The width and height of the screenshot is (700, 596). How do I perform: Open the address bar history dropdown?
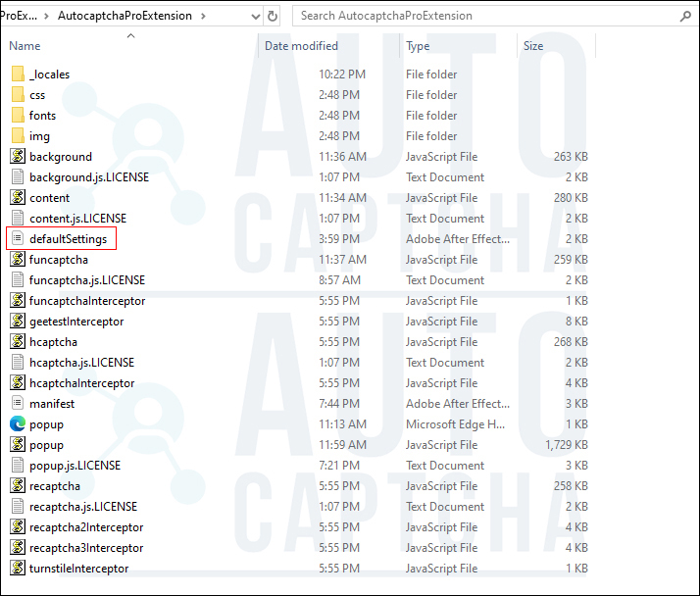(255, 17)
